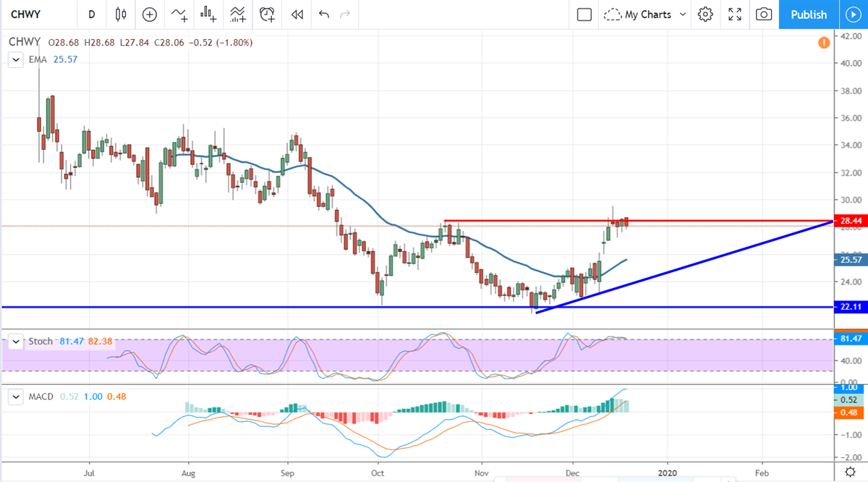Redo the last chart action
The image size is (868, 482).
pos(345,14)
